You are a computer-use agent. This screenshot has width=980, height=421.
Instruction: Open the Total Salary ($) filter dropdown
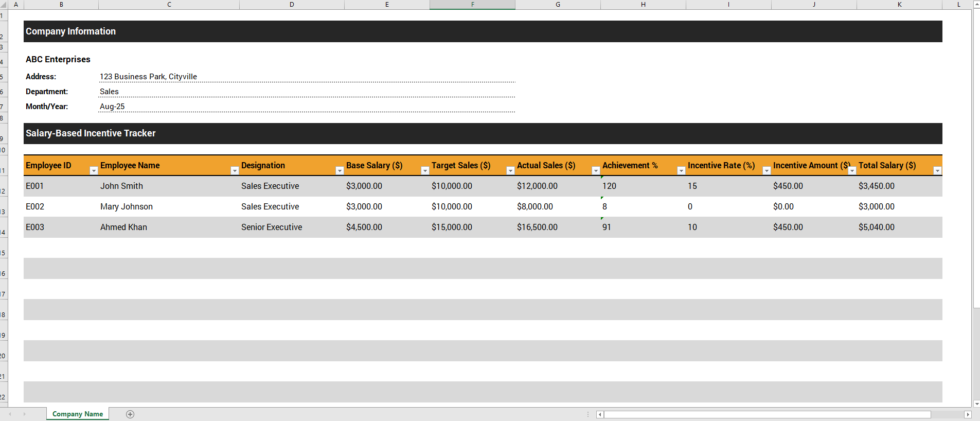pos(937,170)
